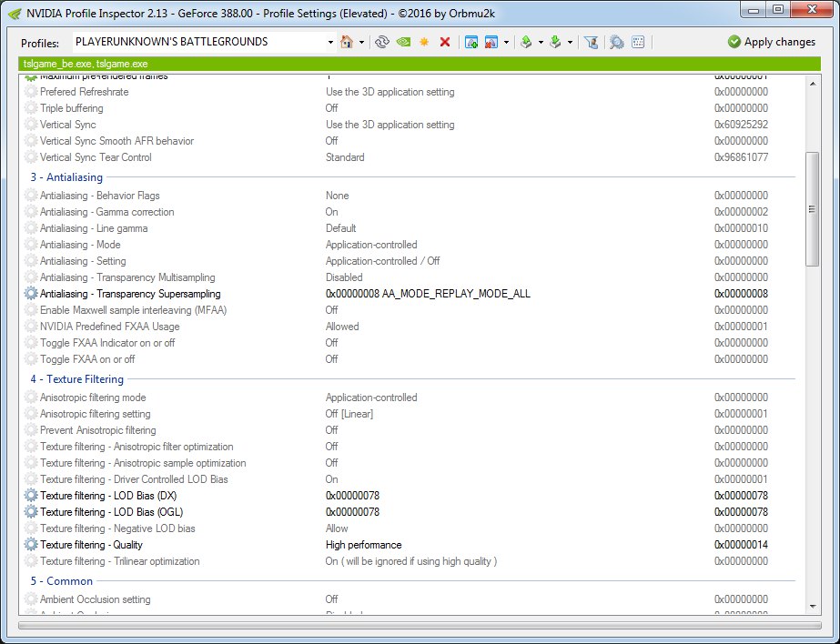The width and height of the screenshot is (840, 644).
Task: Select 'Texture filtering - Trilinear optimization' setting
Action: (120, 561)
